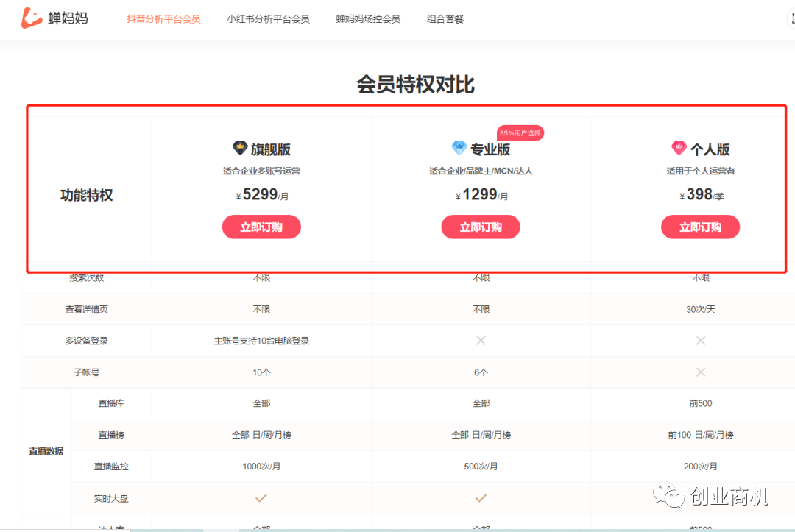Click 适合企业/品牌主/MCN/达人 description
The height and width of the screenshot is (532, 795).
[x=481, y=171]
